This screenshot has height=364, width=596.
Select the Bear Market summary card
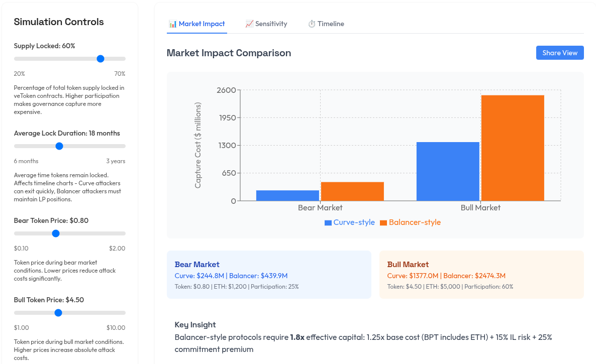coord(269,275)
